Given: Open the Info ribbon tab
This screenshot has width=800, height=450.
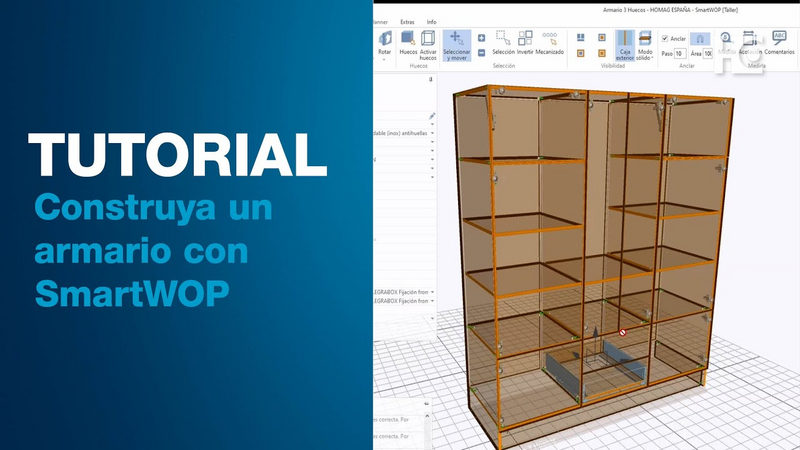Looking at the screenshot, I should (x=431, y=21).
